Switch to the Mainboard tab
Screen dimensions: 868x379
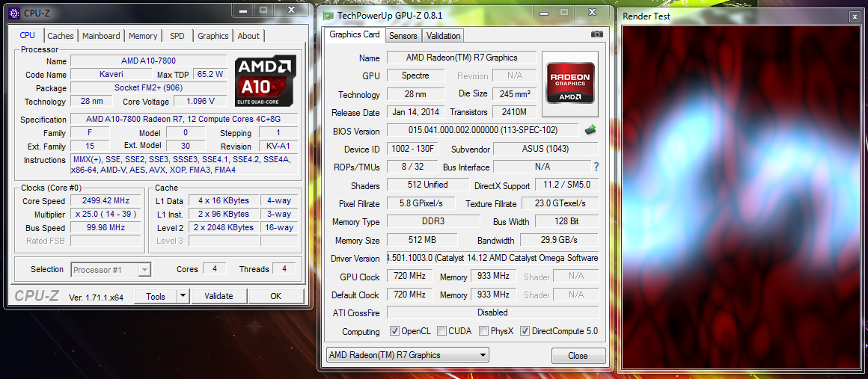[101, 35]
